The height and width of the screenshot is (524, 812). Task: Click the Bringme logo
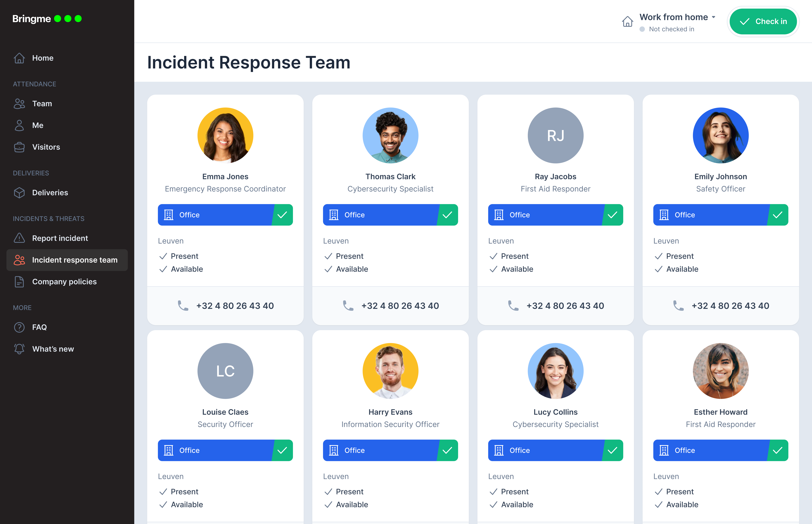[x=47, y=19]
